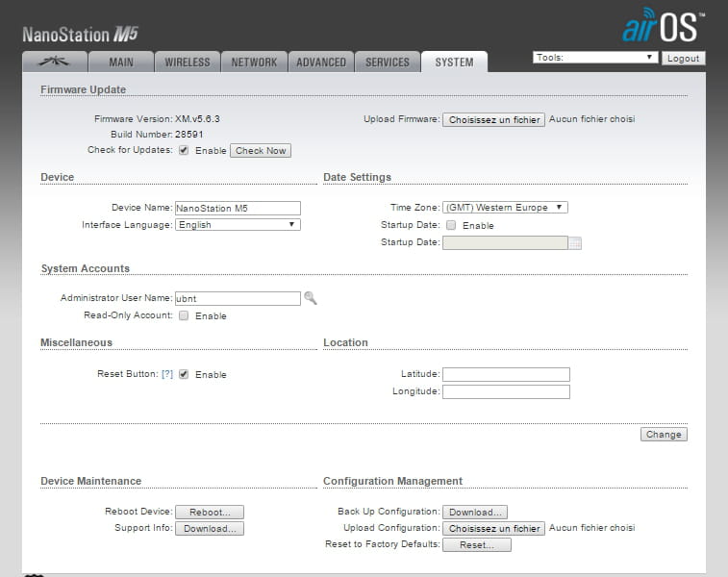This screenshot has width=728, height=577.
Task: Open the Reset Button [?] help link
Action: (167, 374)
